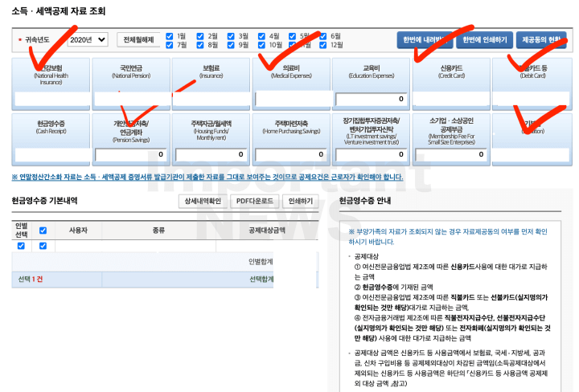This screenshot has height=392, width=579.
Task: Select the 국민연금 (National Pension) tile
Action: (131, 84)
